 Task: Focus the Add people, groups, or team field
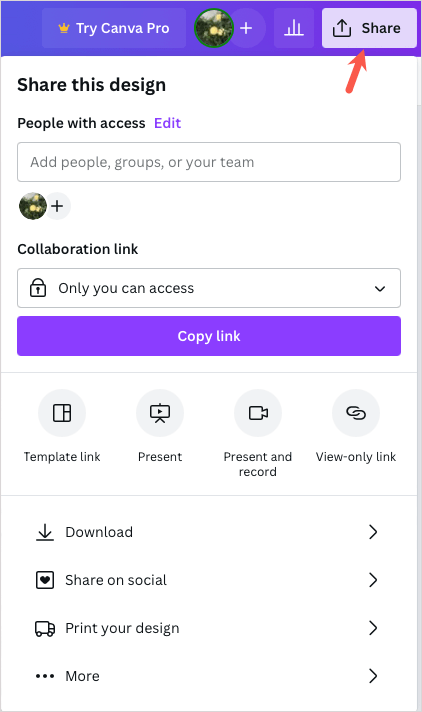pyautogui.click(x=209, y=162)
